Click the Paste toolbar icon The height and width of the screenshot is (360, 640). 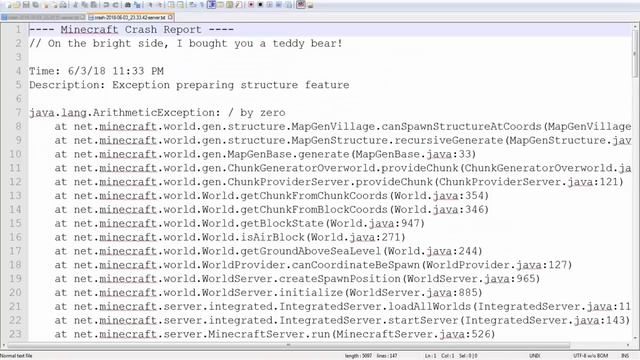point(93,5)
